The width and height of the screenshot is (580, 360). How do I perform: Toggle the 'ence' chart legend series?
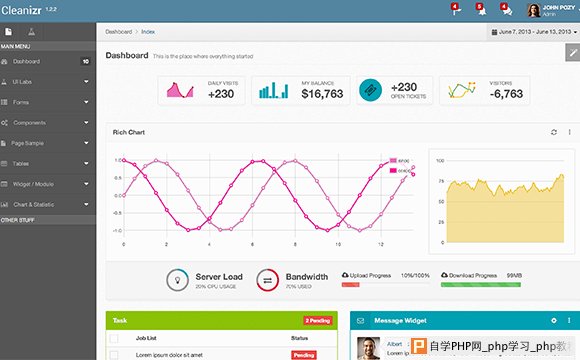[x=399, y=161]
